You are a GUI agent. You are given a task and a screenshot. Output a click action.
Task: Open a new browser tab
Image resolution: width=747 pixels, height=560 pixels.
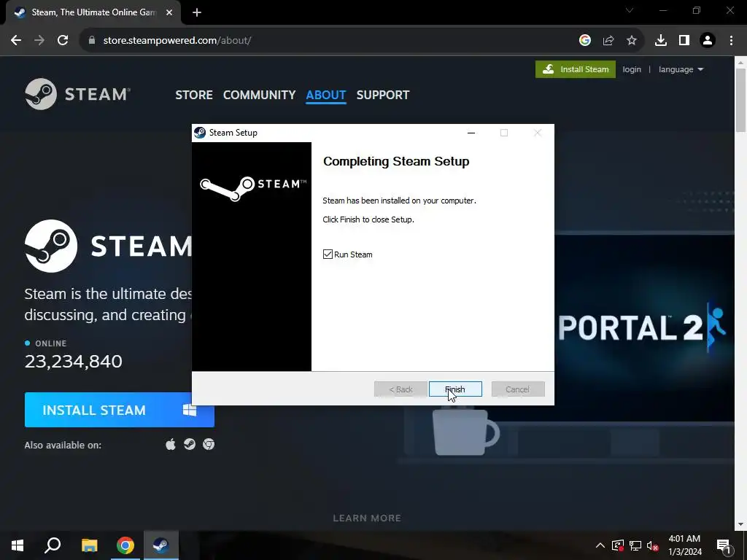click(x=197, y=13)
